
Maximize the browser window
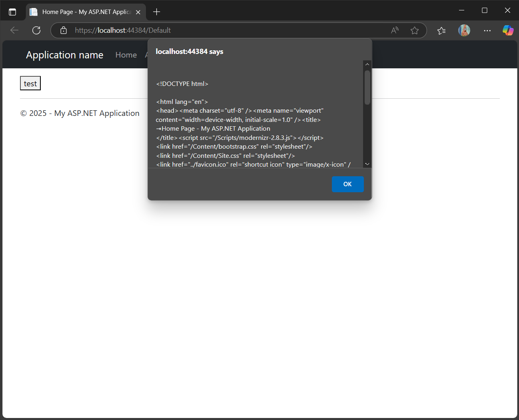click(x=485, y=10)
